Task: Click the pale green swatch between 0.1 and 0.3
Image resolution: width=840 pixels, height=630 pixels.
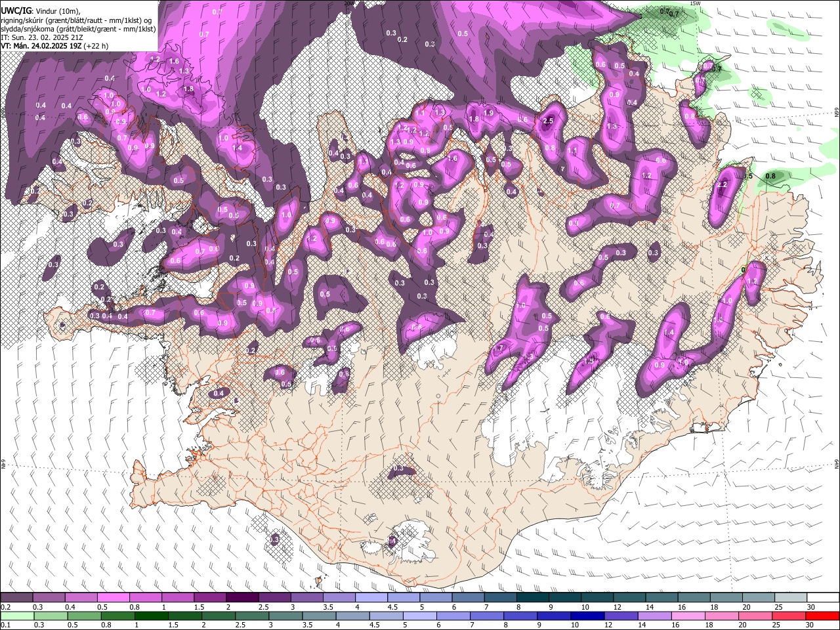Action: pos(16,616)
